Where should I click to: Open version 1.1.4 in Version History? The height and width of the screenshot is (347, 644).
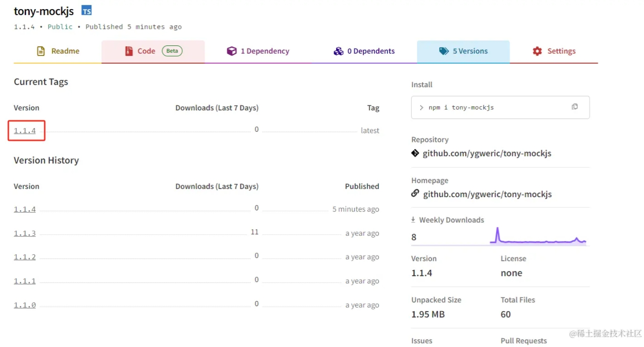(25, 209)
